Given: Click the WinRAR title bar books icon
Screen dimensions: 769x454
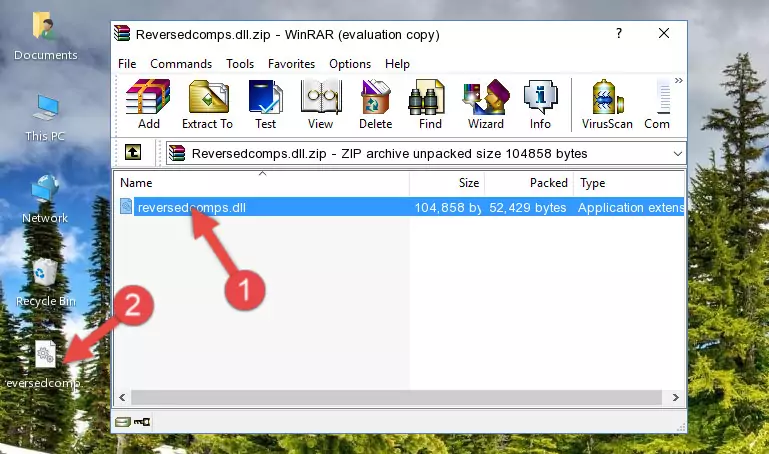Looking at the screenshot, I should pyautogui.click(x=122, y=33).
